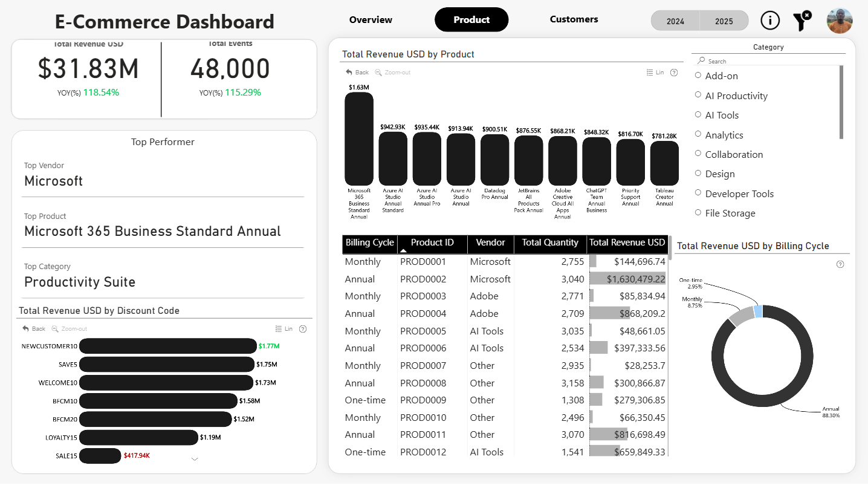Screen dimensions: 868x488
Task: Select the WELCOME10 discount bar
Action: 166,383
